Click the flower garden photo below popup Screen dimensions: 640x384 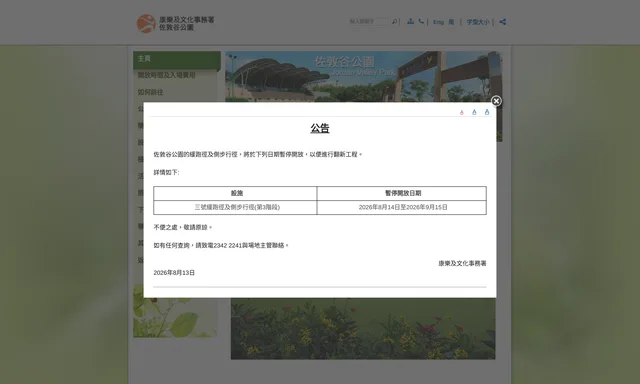click(x=363, y=329)
